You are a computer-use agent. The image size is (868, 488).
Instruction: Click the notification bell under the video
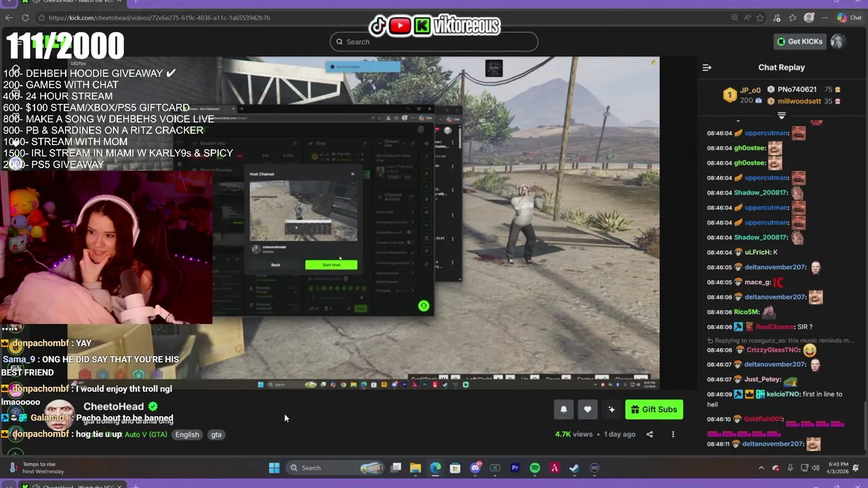pyautogui.click(x=563, y=409)
